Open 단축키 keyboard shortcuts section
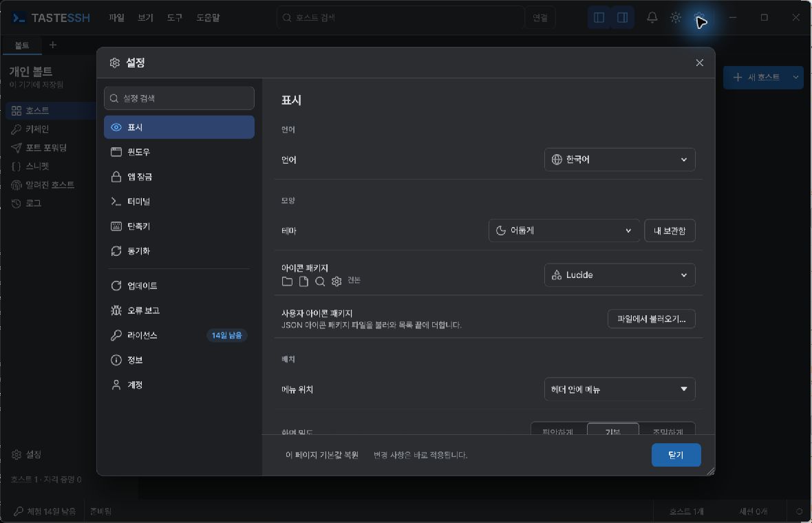This screenshot has height=523, width=812. (179, 226)
